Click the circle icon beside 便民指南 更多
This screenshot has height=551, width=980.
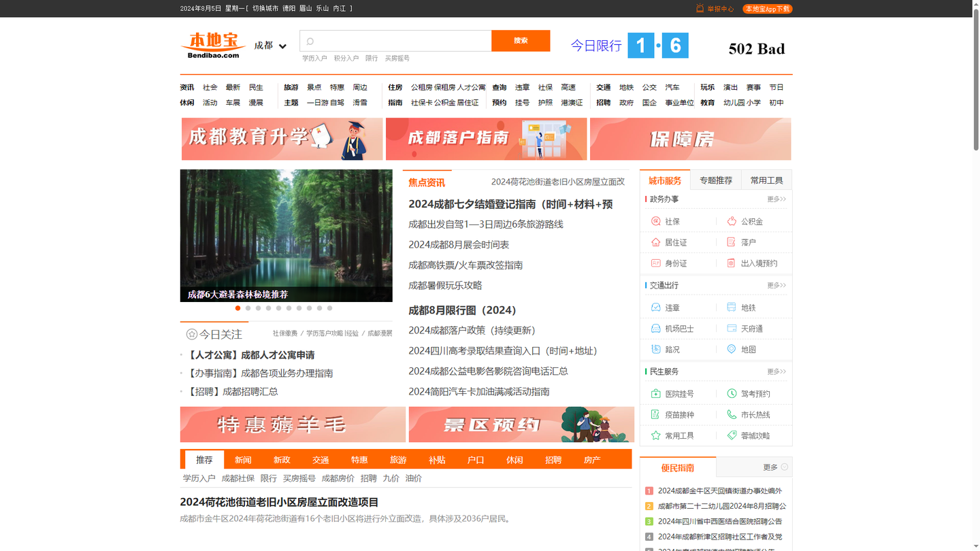click(x=785, y=467)
